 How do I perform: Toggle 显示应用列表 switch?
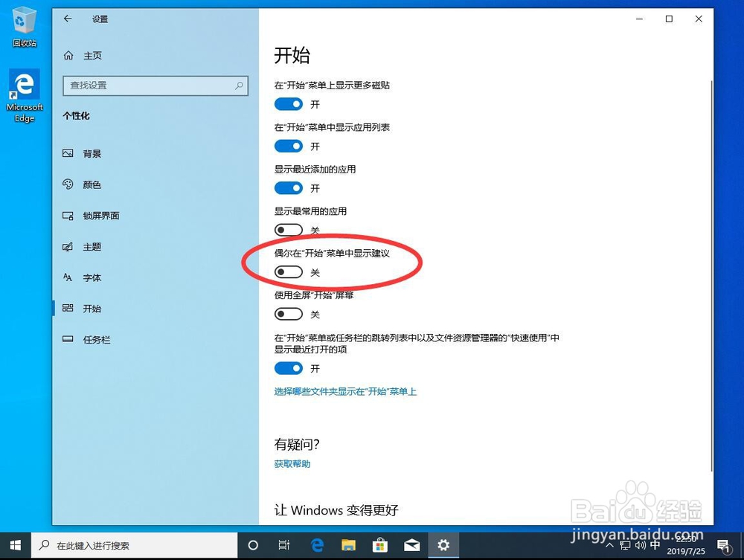pyautogui.click(x=289, y=146)
